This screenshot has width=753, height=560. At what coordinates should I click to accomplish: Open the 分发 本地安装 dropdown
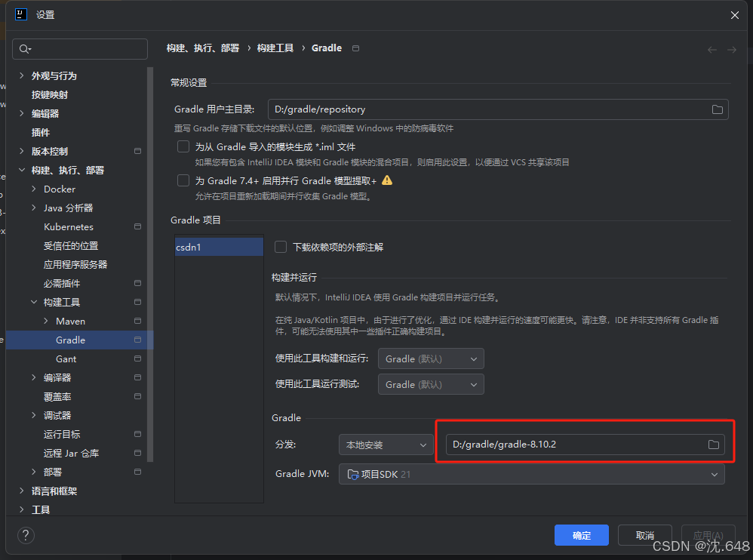[x=386, y=445]
